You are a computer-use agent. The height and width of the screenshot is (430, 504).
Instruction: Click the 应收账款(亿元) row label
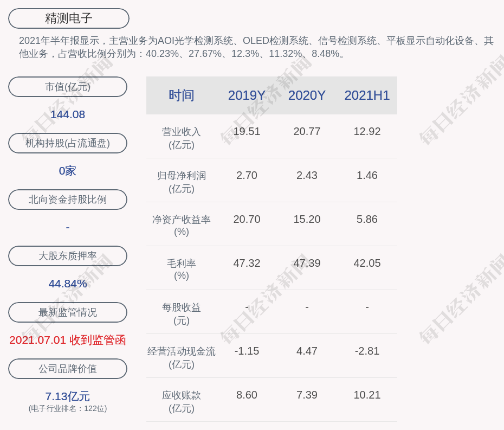(x=182, y=402)
